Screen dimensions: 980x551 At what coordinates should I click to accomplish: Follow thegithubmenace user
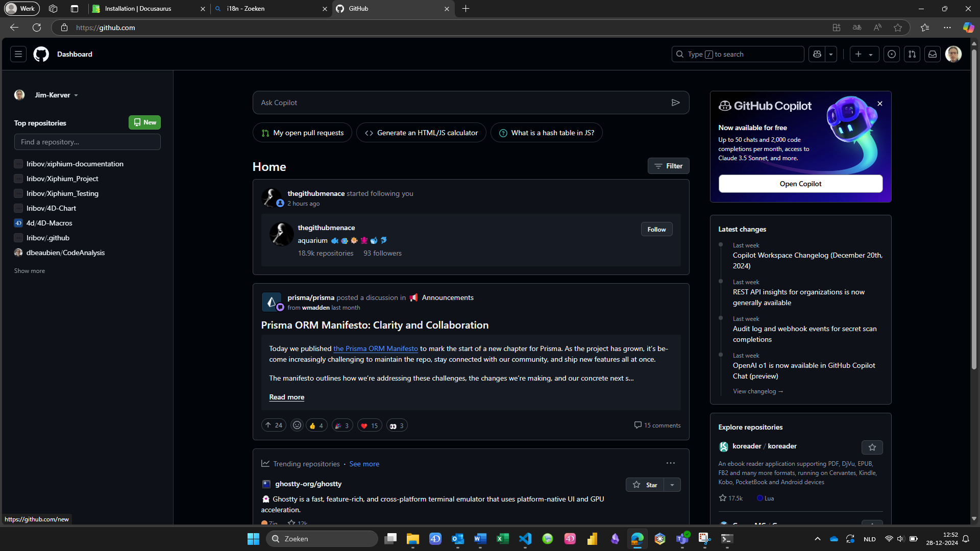[x=656, y=230]
